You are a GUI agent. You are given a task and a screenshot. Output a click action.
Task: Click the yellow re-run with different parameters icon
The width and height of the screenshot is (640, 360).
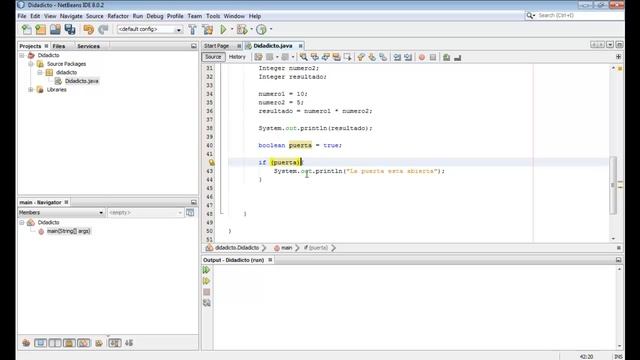(207, 281)
